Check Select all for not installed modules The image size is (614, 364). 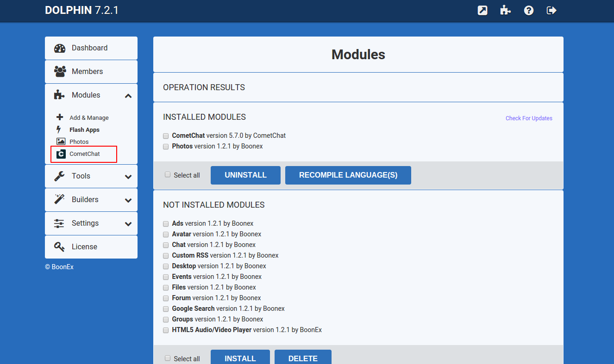pyautogui.click(x=168, y=358)
